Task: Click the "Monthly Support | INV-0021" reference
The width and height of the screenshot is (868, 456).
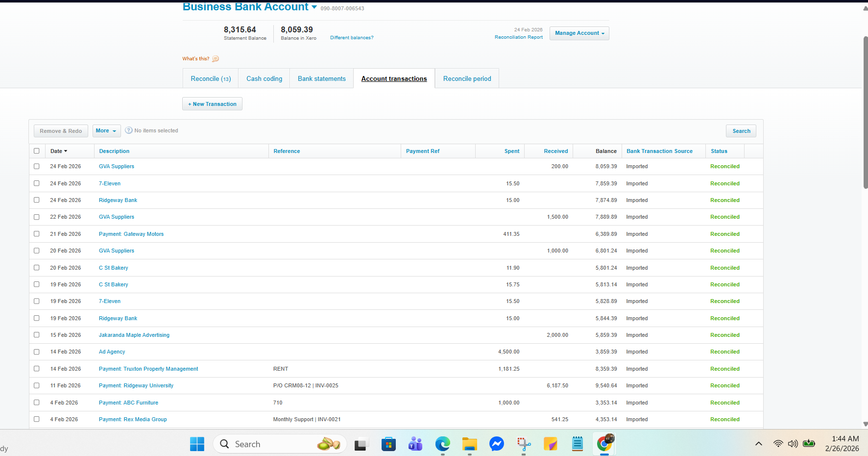Action: pyautogui.click(x=307, y=419)
